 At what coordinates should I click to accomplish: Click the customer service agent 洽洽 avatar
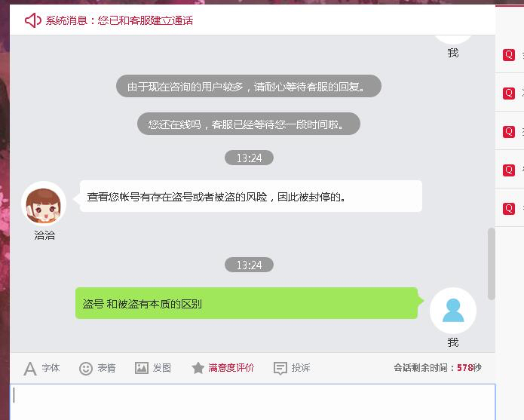[x=44, y=204]
